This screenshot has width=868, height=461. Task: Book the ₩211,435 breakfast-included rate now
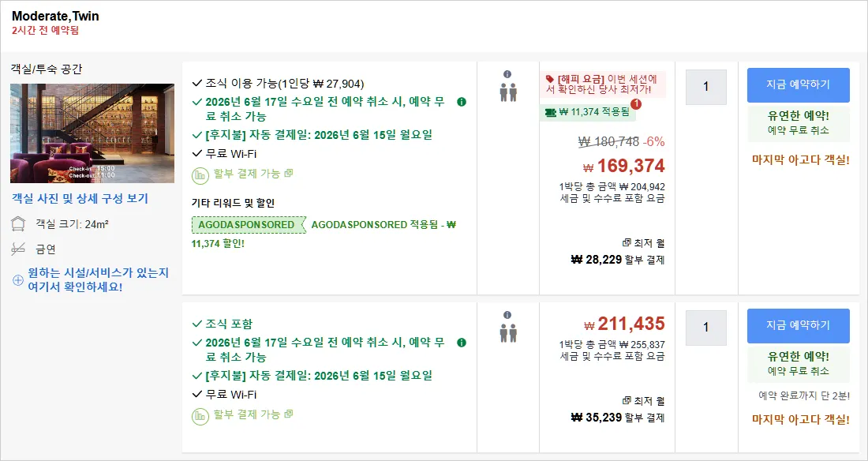[799, 326]
